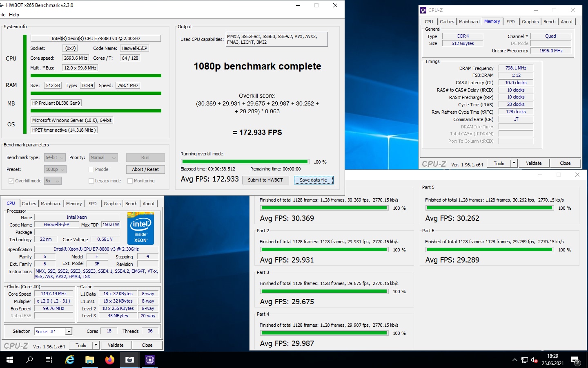This screenshot has height=368, width=588.
Task: Click the Avg FPS: 29.987 result text
Action: 287,343
